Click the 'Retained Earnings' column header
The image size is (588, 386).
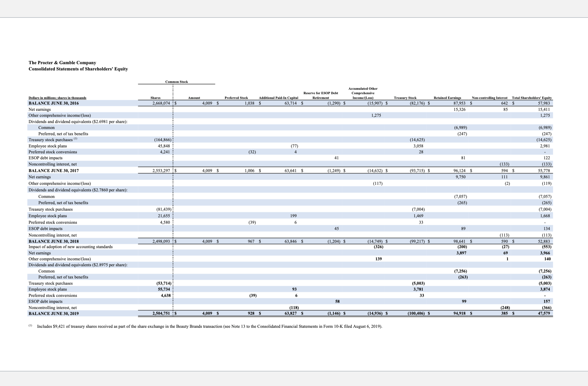447,98
